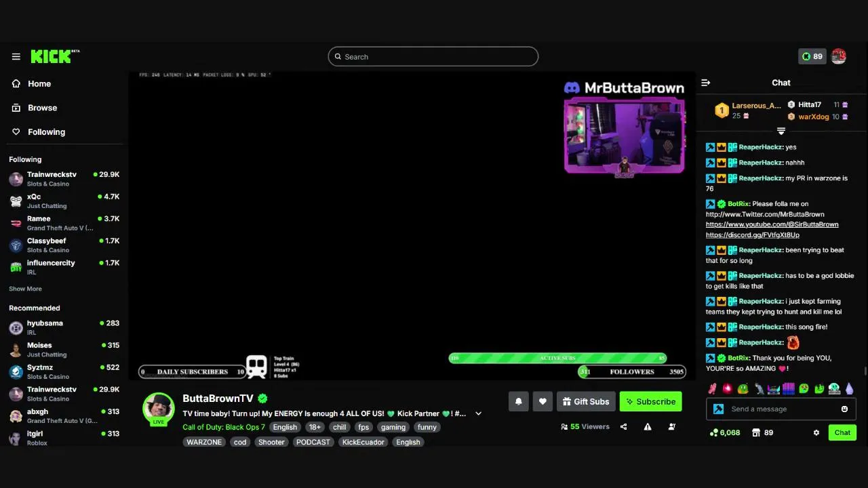The image size is (868, 488).
Task: Toggle the notification bell button
Action: [x=519, y=401]
